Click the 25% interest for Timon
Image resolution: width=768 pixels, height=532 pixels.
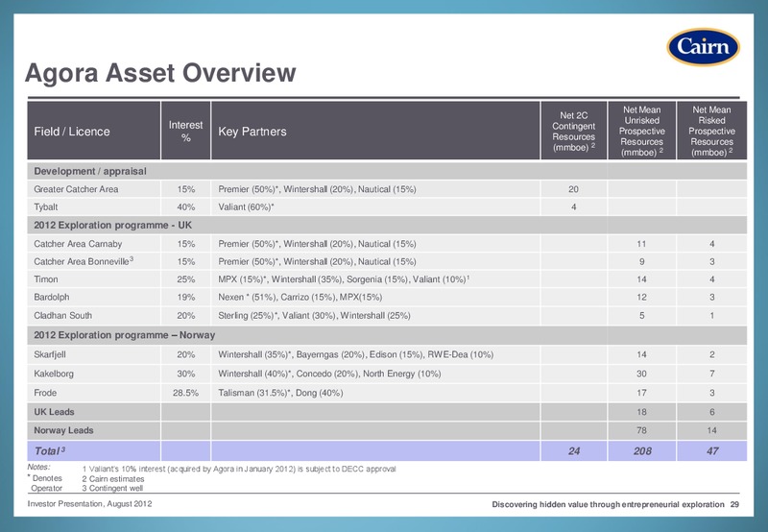pos(185,279)
